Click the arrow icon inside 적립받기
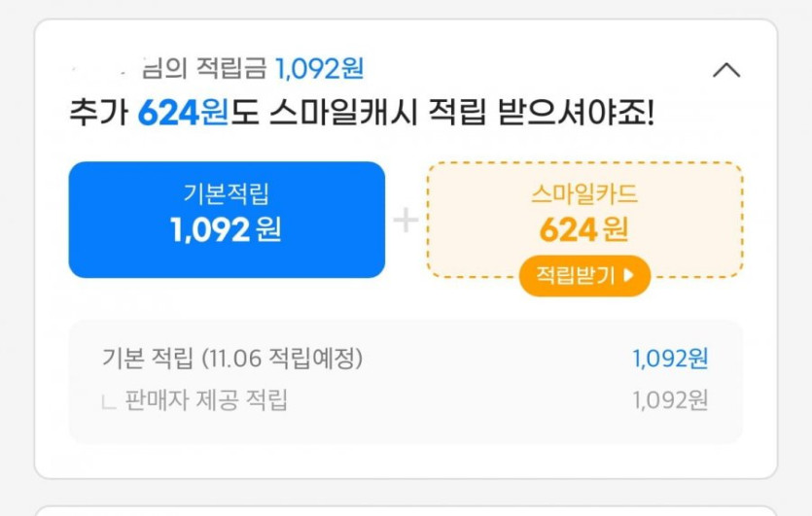This screenshot has width=812, height=516. (x=628, y=276)
